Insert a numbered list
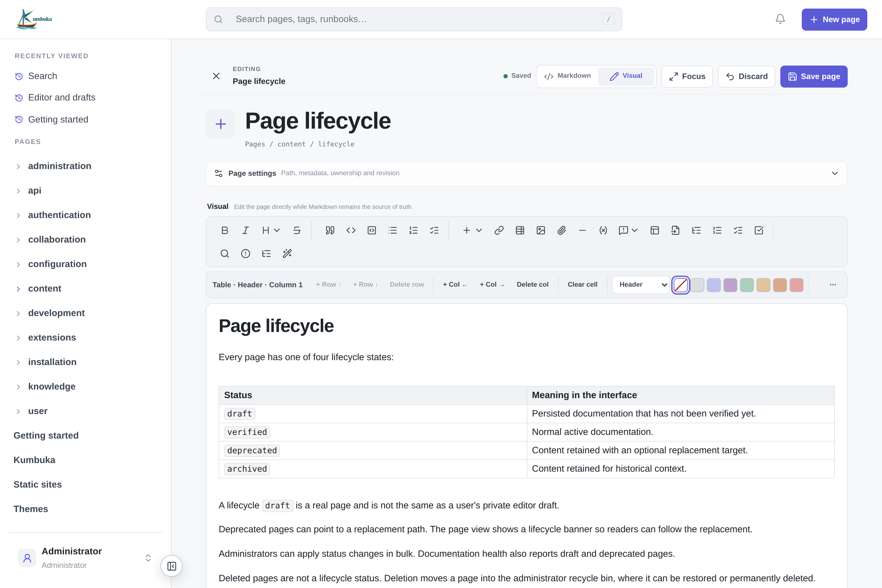This screenshot has width=882, height=588. click(413, 230)
